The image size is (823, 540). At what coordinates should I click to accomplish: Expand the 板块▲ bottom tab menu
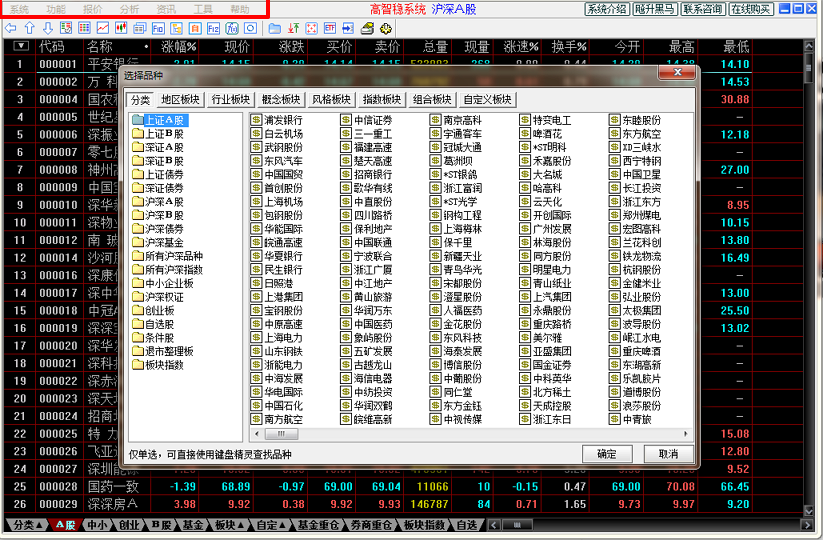[229, 525]
